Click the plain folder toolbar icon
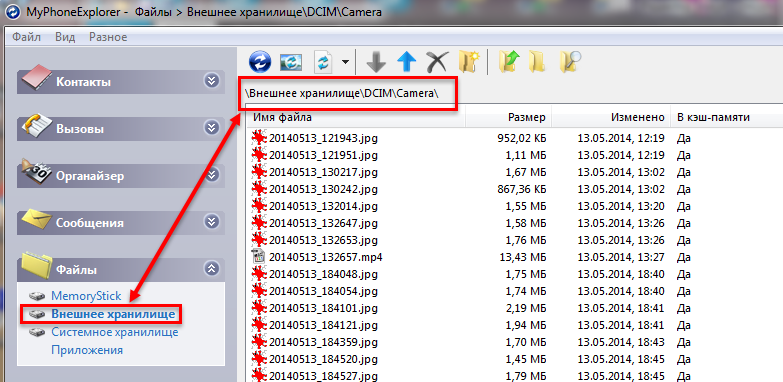 tap(538, 62)
